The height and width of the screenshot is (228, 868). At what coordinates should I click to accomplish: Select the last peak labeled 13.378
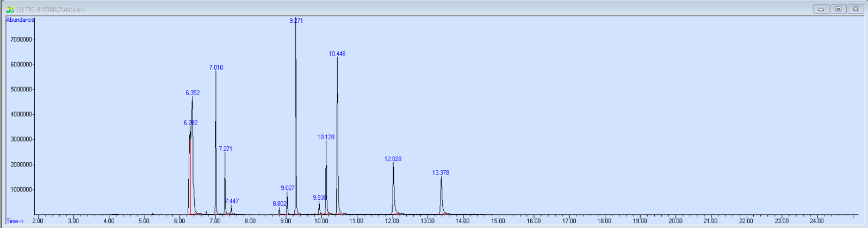click(441, 173)
